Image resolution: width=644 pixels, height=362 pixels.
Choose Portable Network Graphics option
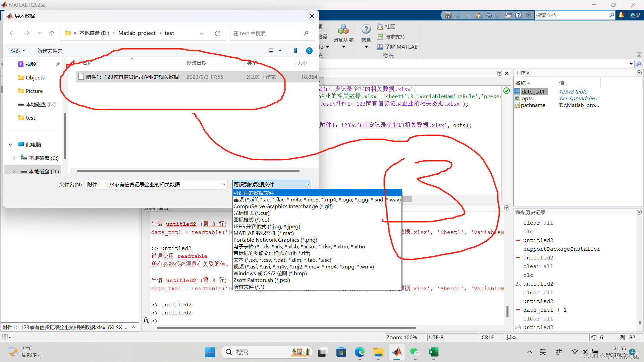[275, 240]
